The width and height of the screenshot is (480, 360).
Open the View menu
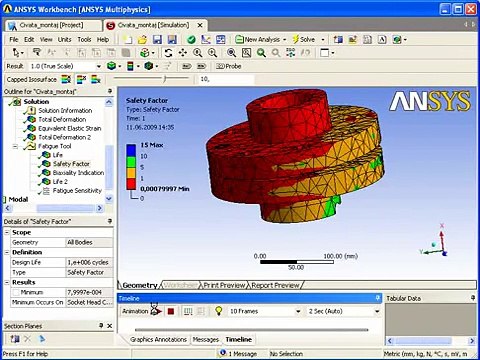click(46, 40)
